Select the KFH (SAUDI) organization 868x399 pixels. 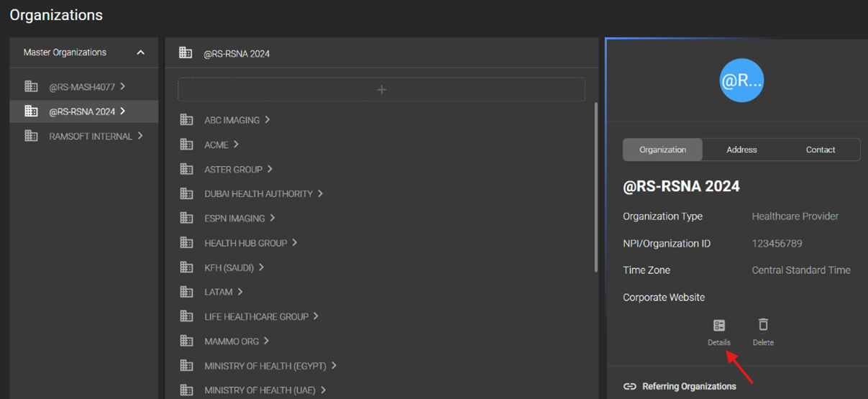(229, 267)
